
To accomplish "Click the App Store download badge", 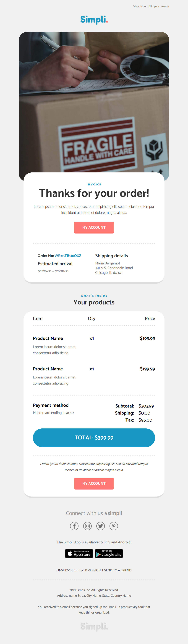I will (79, 554).
